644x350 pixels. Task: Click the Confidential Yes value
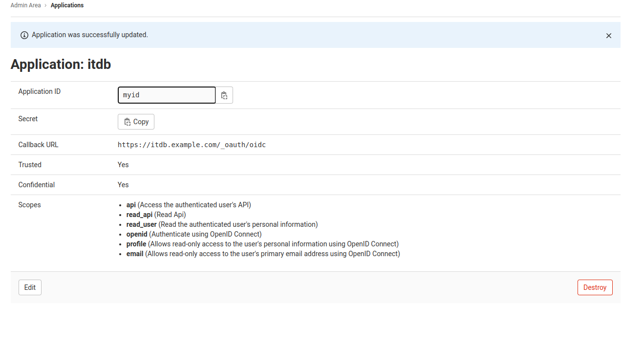point(123,184)
